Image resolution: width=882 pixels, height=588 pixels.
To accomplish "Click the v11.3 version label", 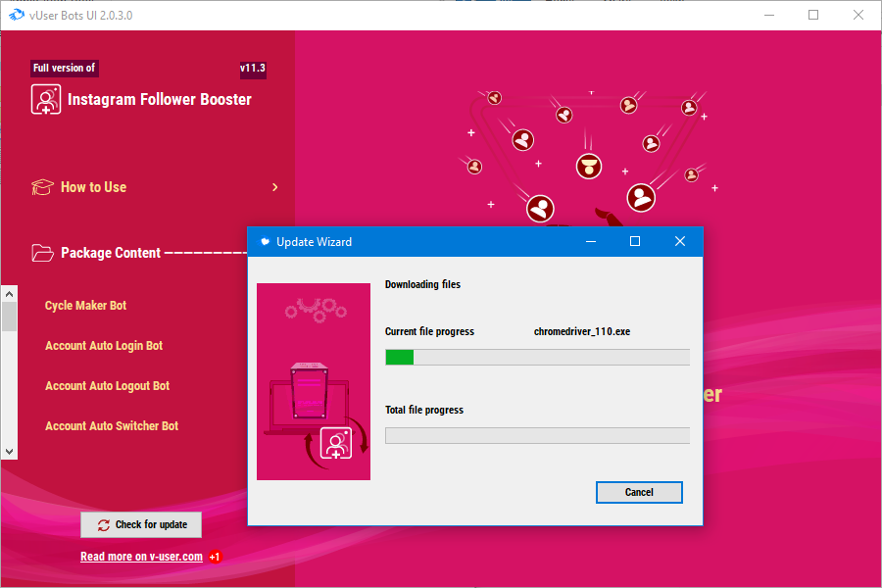I will (253, 68).
